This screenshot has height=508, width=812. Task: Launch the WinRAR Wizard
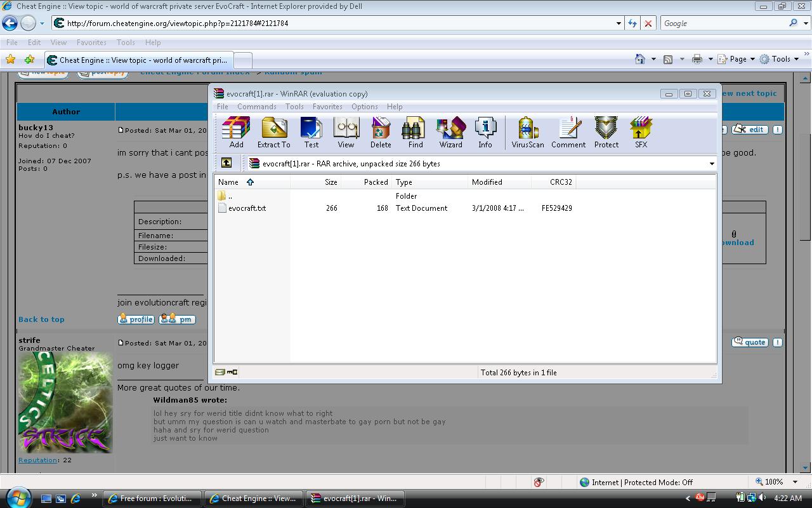pos(450,133)
